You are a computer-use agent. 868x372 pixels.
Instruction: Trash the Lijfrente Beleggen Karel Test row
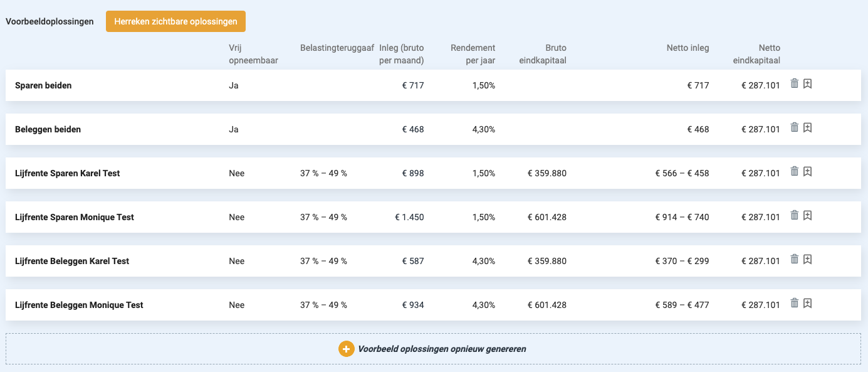point(795,259)
